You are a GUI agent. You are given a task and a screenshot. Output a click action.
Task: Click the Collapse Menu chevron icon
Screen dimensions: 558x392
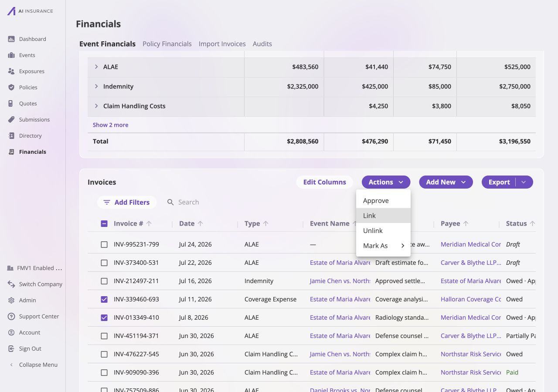tap(11, 365)
